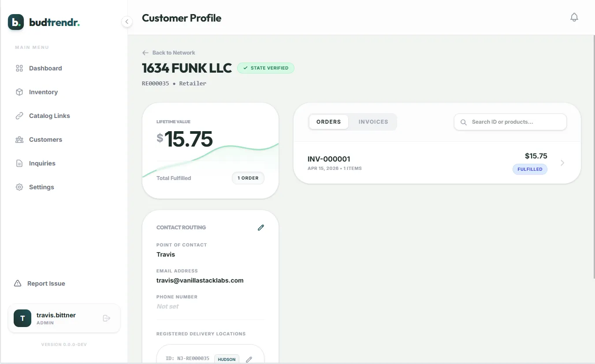Open Catalog Links menu item
The image size is (595, 364).
pos(64,116)
